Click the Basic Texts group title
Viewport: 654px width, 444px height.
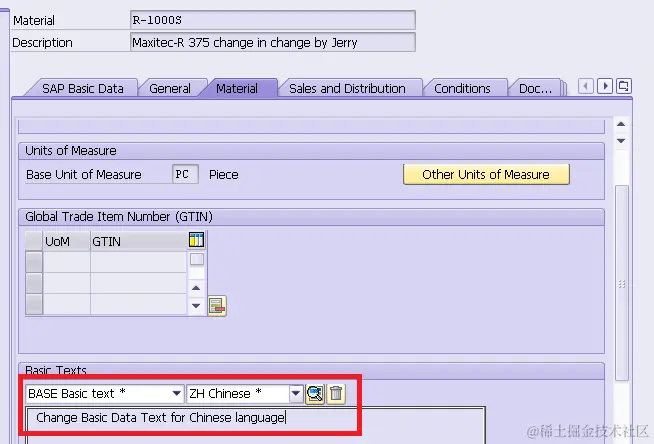[55, 370]
